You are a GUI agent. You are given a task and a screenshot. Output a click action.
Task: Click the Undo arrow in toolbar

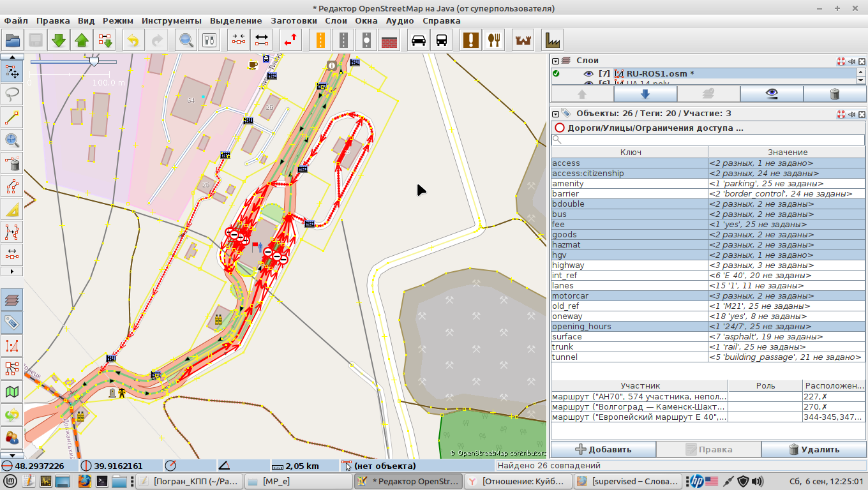(x=133, y=40)
